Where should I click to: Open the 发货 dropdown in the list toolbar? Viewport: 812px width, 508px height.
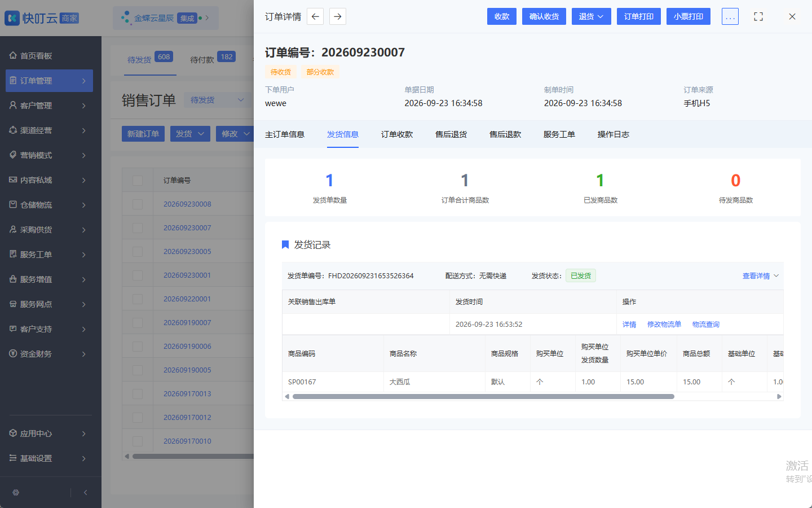[x=190, y=134]
